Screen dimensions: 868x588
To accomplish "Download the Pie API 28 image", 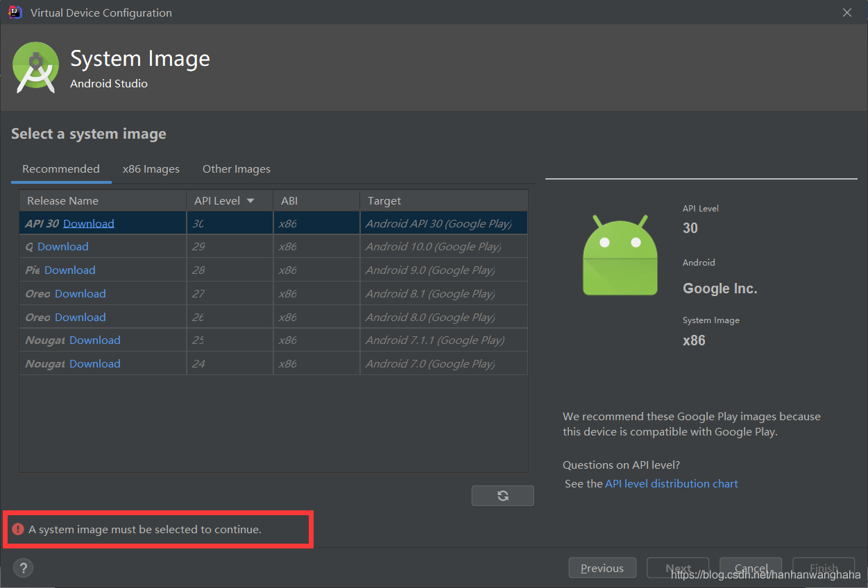I will click(x=69, y=270).
